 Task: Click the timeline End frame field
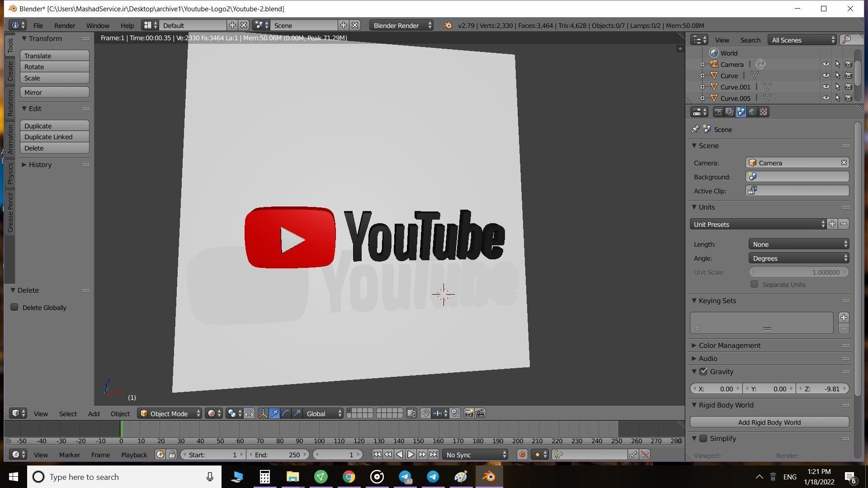click(x=278, y=455)
